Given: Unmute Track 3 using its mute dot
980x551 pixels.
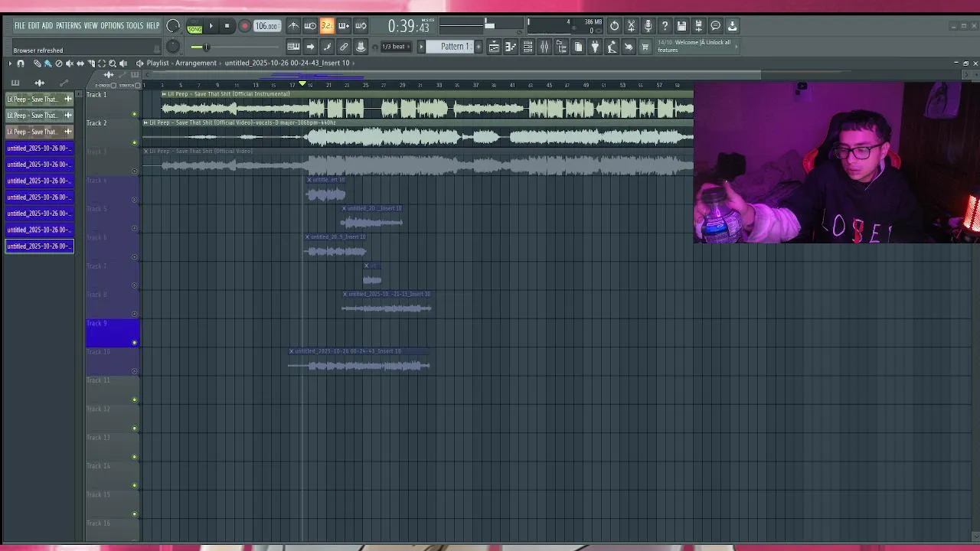Looking at the screenshot, I should (135, 171).
